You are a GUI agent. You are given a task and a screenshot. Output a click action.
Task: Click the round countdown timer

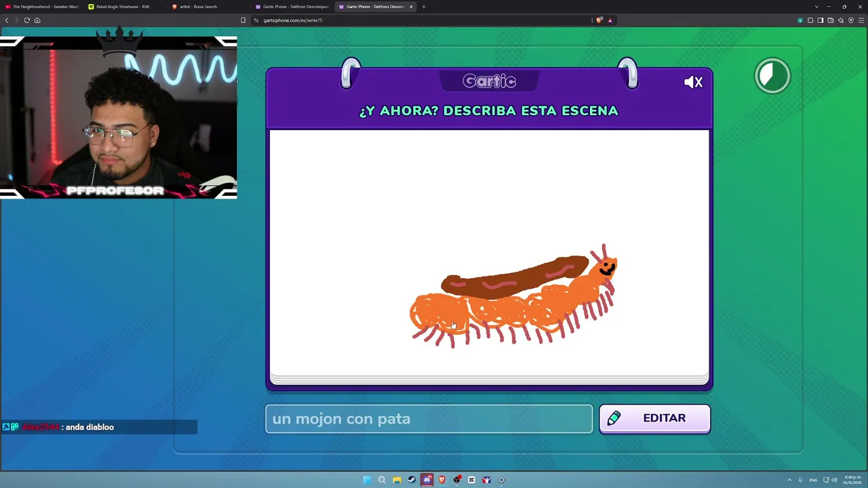click(772, 75)
